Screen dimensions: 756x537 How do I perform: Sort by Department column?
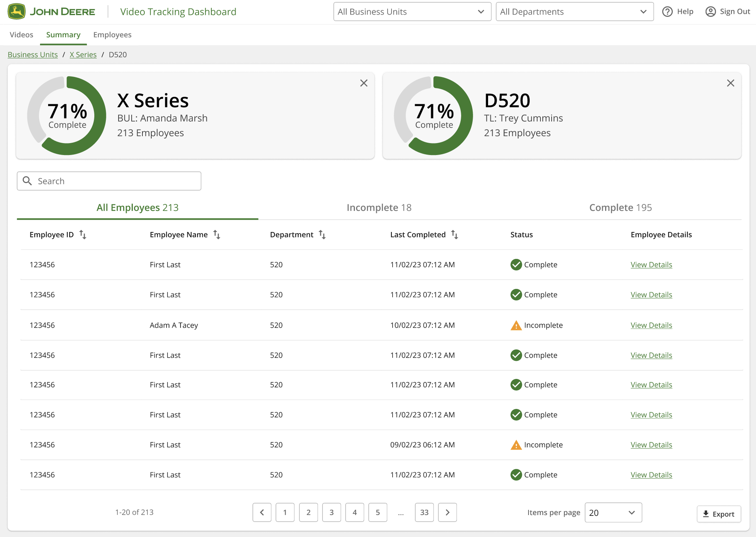[323, 234]
